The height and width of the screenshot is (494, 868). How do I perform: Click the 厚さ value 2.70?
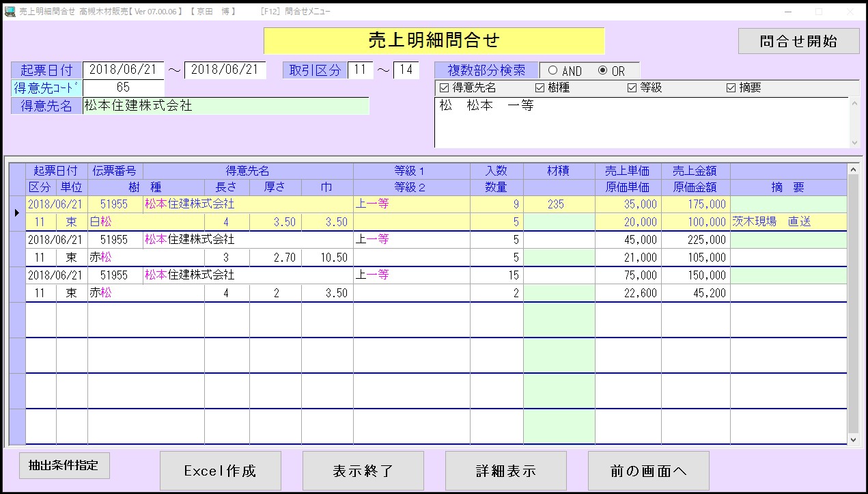[275, 258]
